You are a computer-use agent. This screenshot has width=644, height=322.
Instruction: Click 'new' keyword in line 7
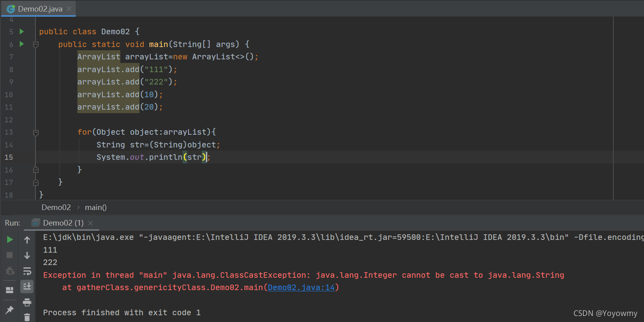[180, 57]
